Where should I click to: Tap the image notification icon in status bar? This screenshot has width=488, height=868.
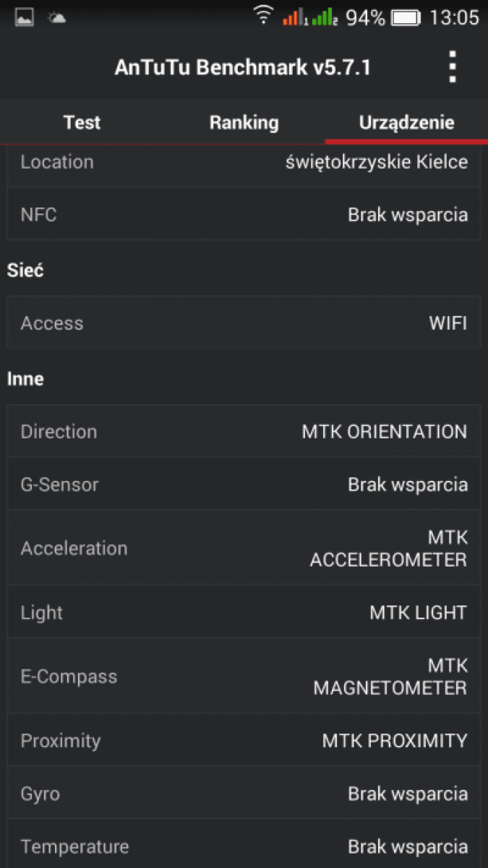[x=25, y=17]
